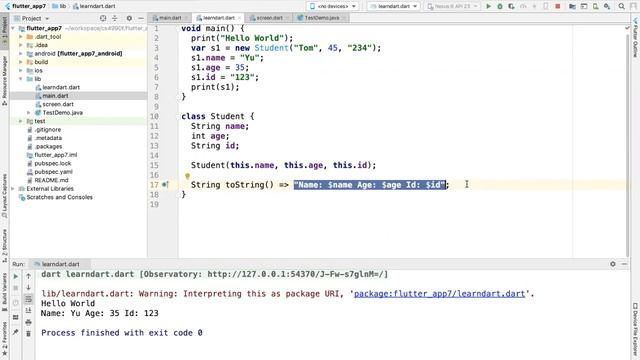This screenshot has width=640, height=360.
Task: Click scroll to end icon in console
Action: click(29, 311)
